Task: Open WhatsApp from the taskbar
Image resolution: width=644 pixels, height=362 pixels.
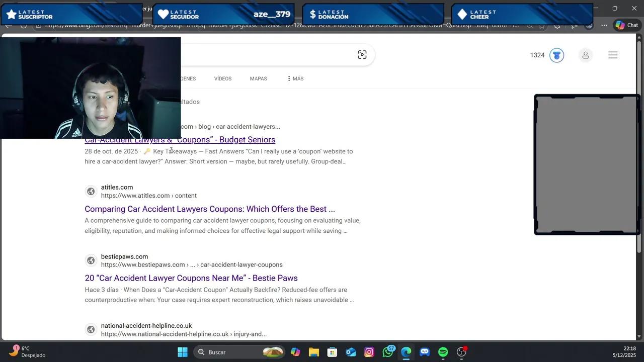Action: click(x=387, y=352)
